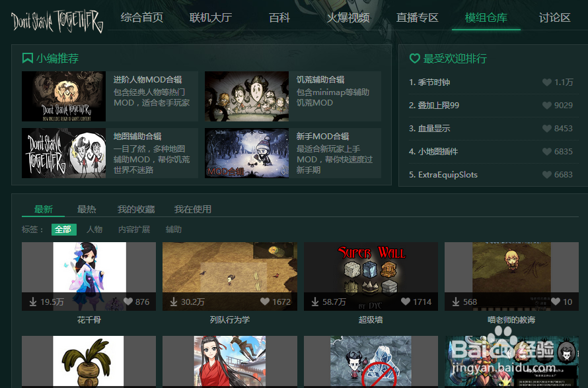Image resolution: width=588 pixels, height=388 pixels.
Task: Filter mods by the 内容扩展 tag
Action: tap(134, 230)
